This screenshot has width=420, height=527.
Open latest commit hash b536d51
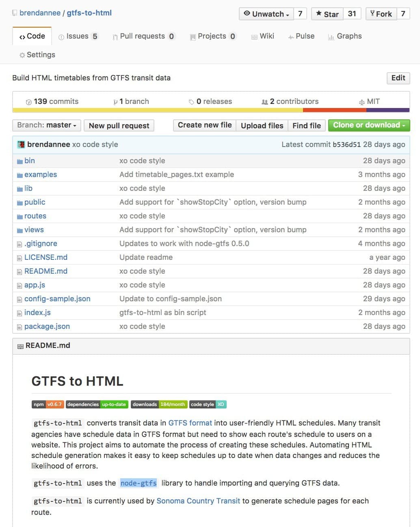[x=346, y=145]
